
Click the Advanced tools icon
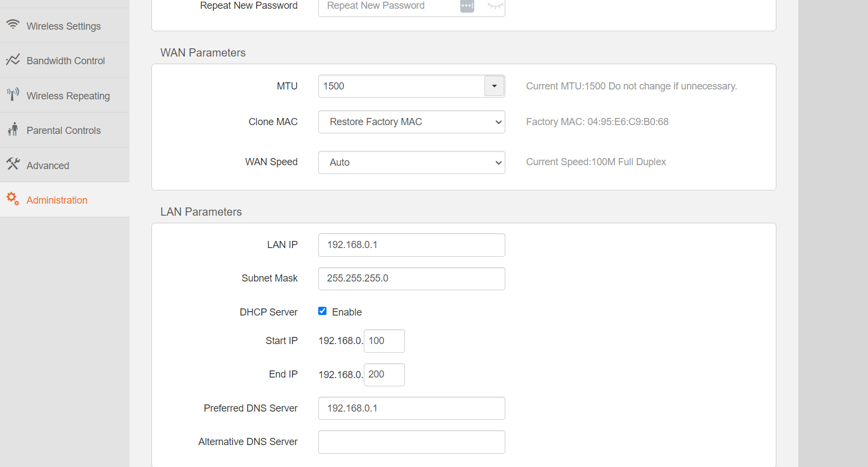tap(13, 164)
